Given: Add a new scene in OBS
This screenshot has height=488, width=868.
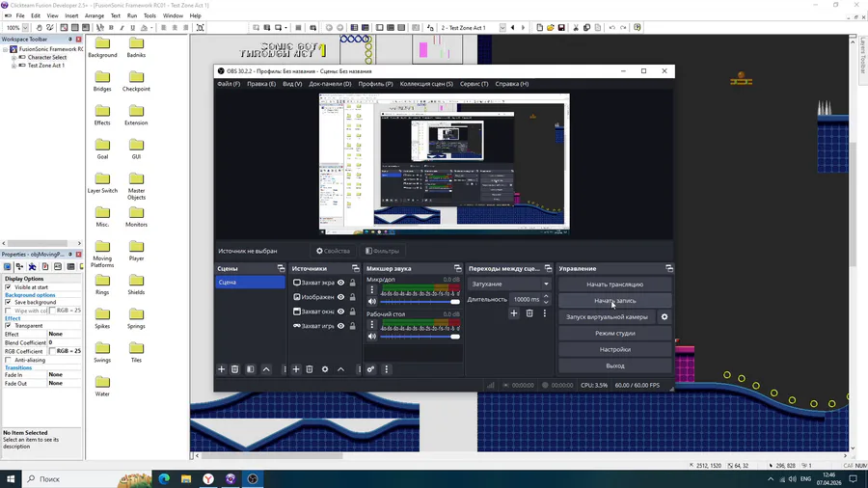Looking at the screenshot, I should [222, 369].
